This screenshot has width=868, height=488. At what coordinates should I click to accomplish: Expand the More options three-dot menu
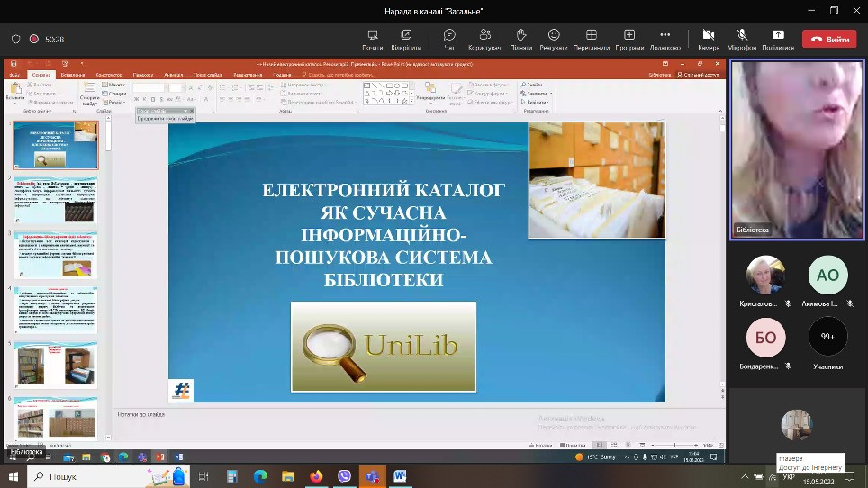665,36
